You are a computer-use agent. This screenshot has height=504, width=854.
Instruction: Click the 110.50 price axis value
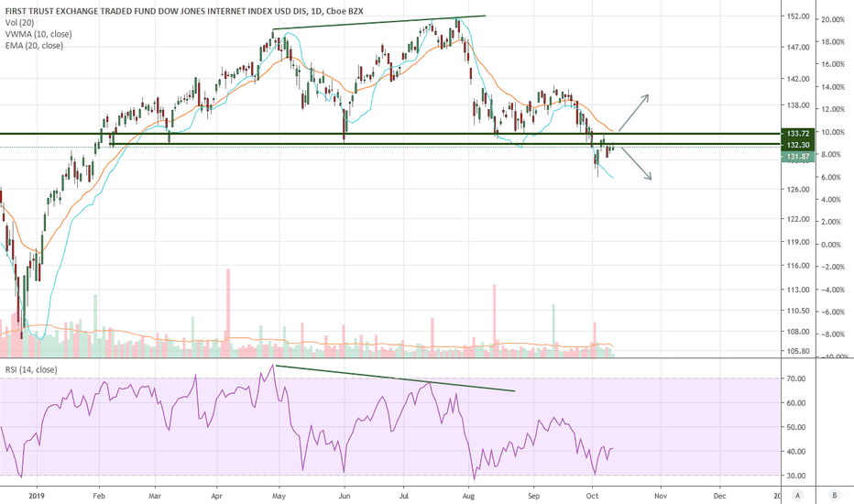pyautogui.click(x=798, y=312)
